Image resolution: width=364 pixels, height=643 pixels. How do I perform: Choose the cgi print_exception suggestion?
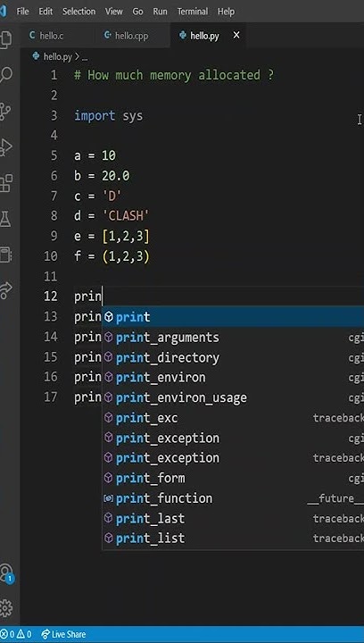coord(233,438)
